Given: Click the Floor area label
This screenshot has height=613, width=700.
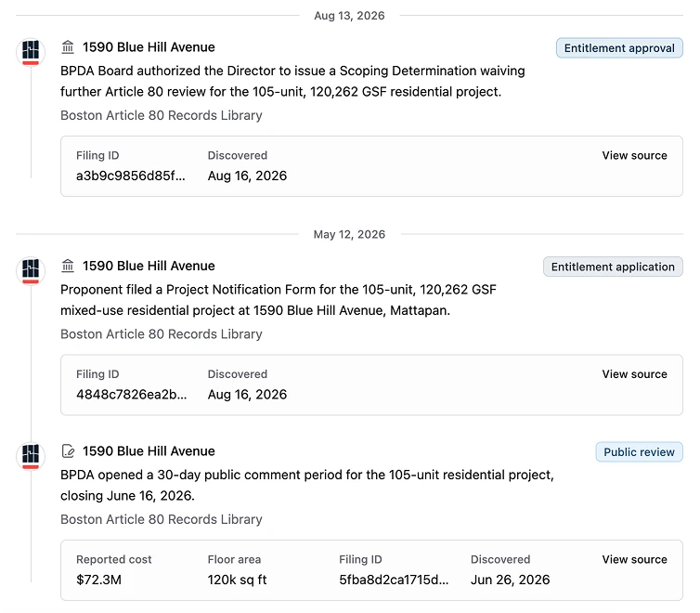Looking at the screenshot, I should click(x=234, y=559).
